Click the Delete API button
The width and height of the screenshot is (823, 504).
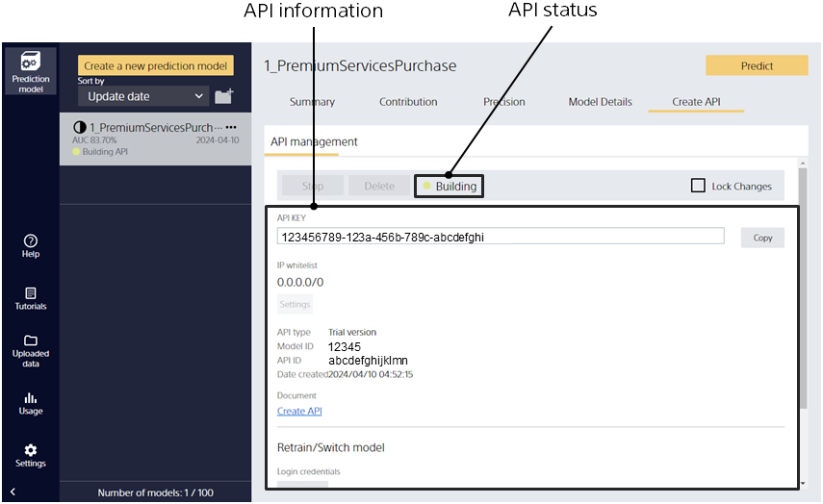(x=379, y=186)
